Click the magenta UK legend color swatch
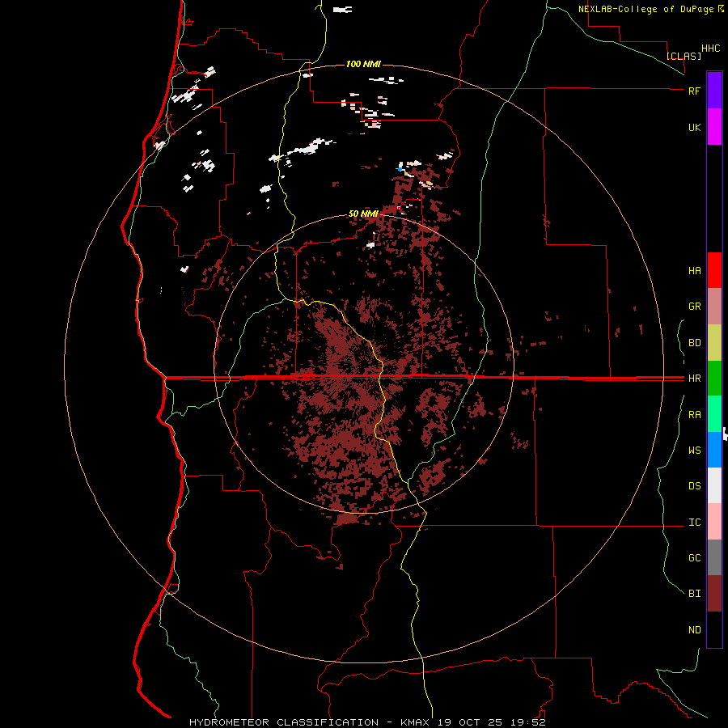The width and height of the screenshot is (728, 728). 714,127
